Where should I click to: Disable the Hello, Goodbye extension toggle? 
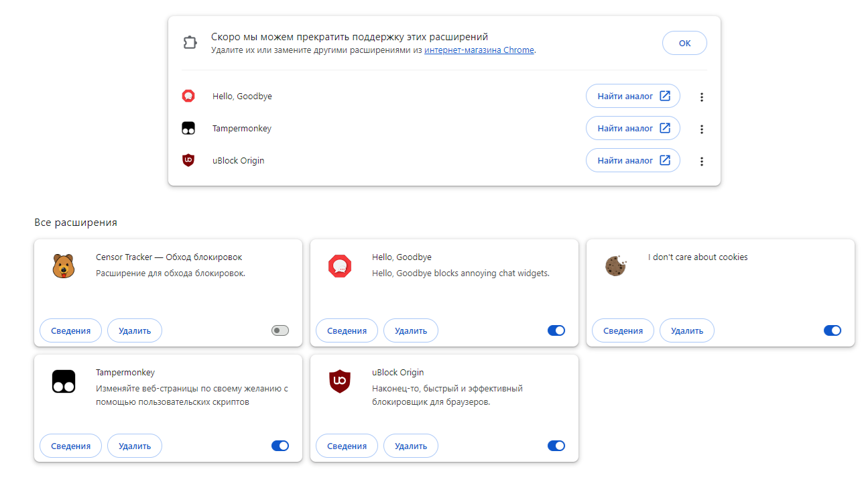[556, 330]
